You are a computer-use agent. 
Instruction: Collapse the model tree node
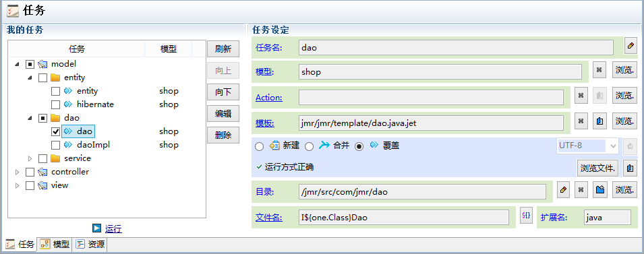click(18, 65)
